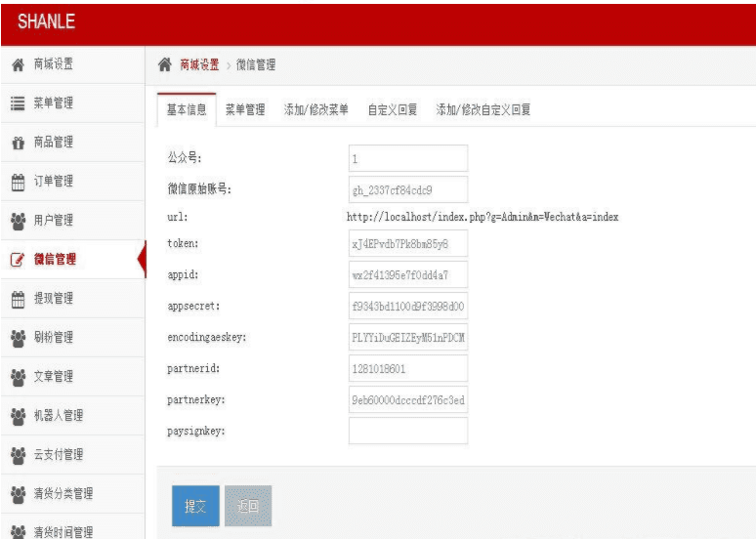Focus the encodingaeskey input field
This screenshot has height=539, width=756.
408,338
